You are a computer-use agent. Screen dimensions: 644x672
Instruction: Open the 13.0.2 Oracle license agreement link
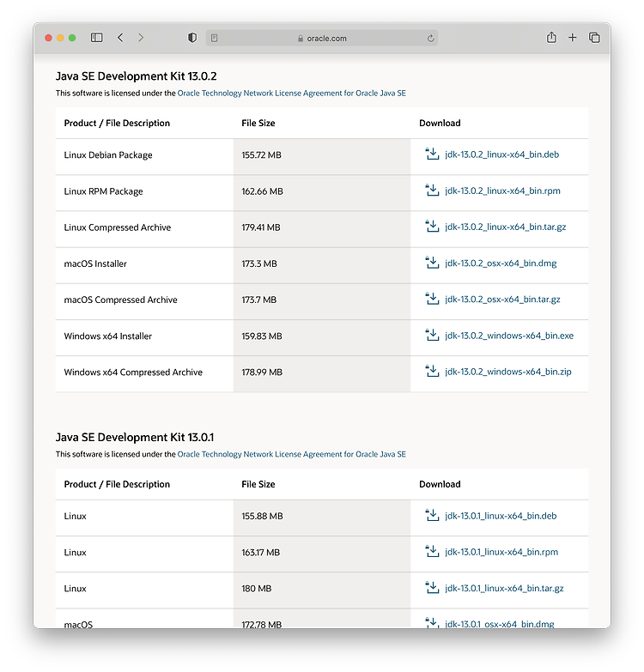tap(292, 93)
